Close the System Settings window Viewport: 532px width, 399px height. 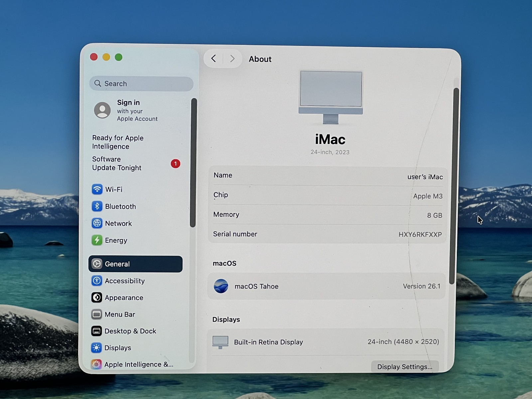pos(94,57)
